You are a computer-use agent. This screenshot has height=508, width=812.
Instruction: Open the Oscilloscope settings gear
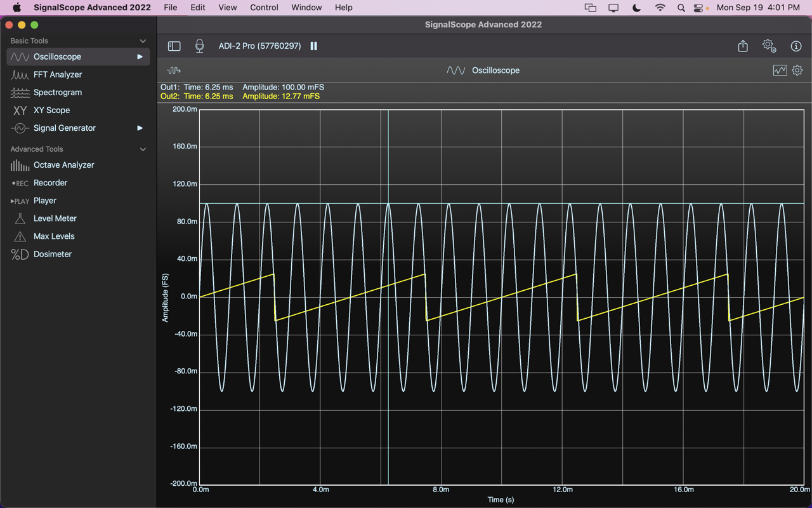797,70
